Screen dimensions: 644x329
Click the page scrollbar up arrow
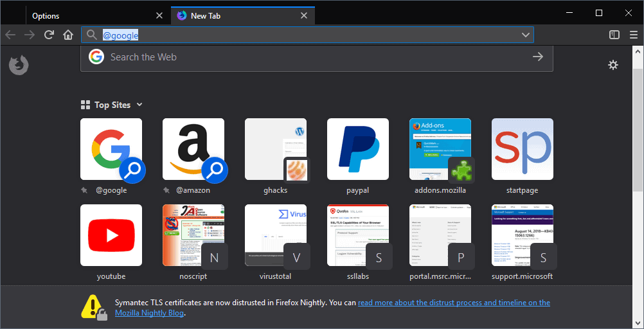click(638, 51)
